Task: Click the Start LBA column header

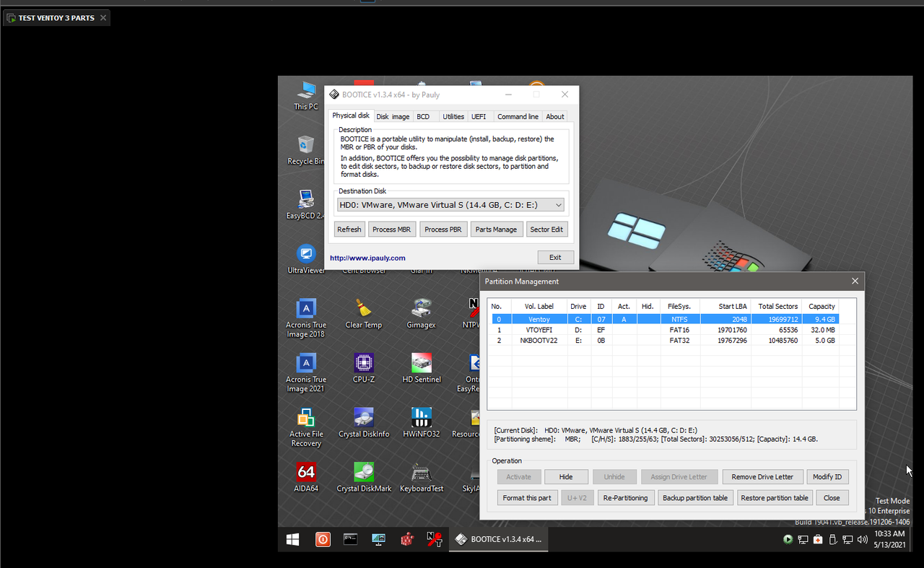Action: pos(725,306)
